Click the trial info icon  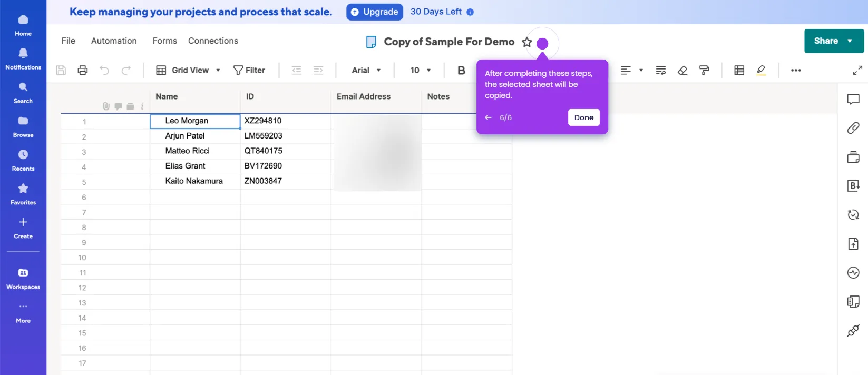[x=470, y=12]
